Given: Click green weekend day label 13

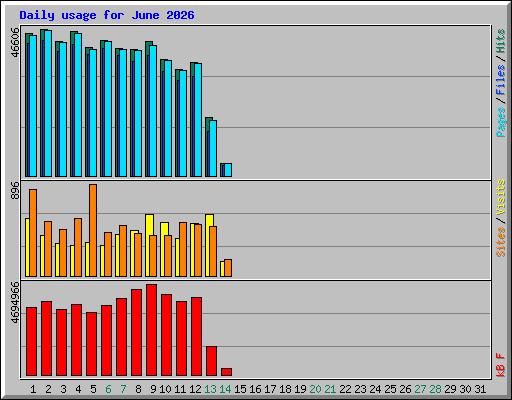Looking at the screenshot, I should (x=210, y=389).
